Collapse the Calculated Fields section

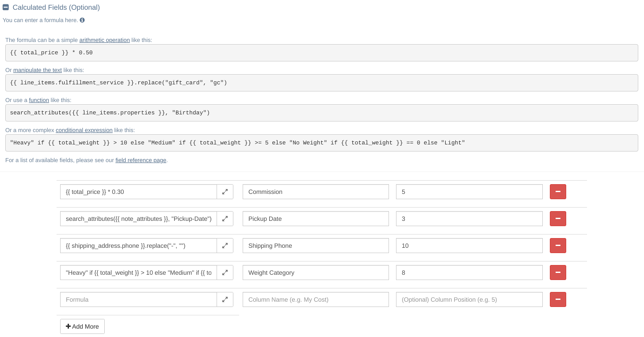6,8
